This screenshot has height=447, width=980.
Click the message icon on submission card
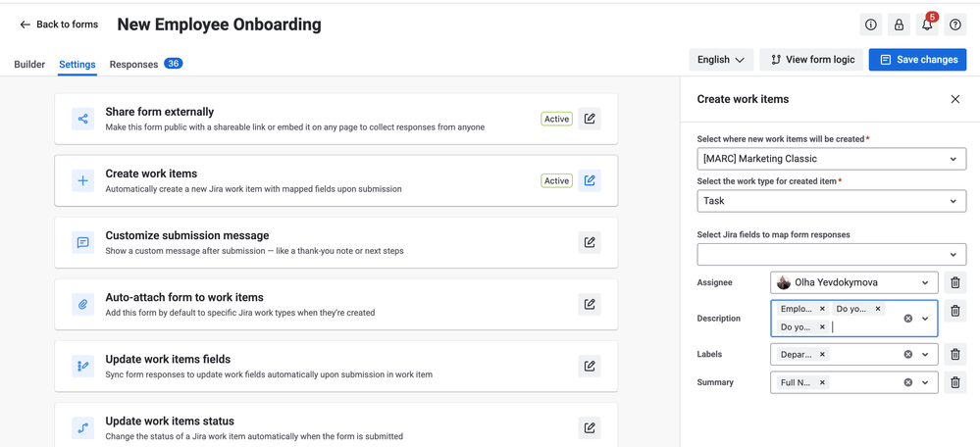(x=83, y=242)
